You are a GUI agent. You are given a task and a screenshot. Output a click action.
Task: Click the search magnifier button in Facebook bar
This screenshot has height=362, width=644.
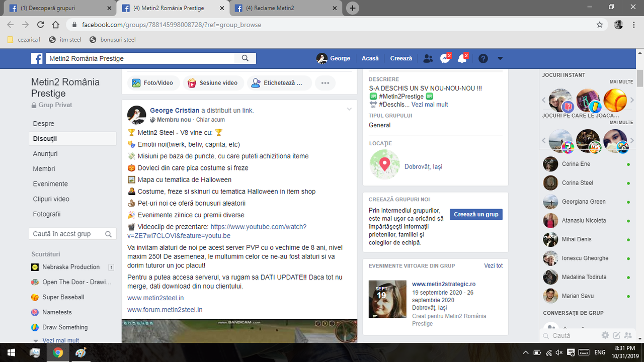click(x=246, y=58)
